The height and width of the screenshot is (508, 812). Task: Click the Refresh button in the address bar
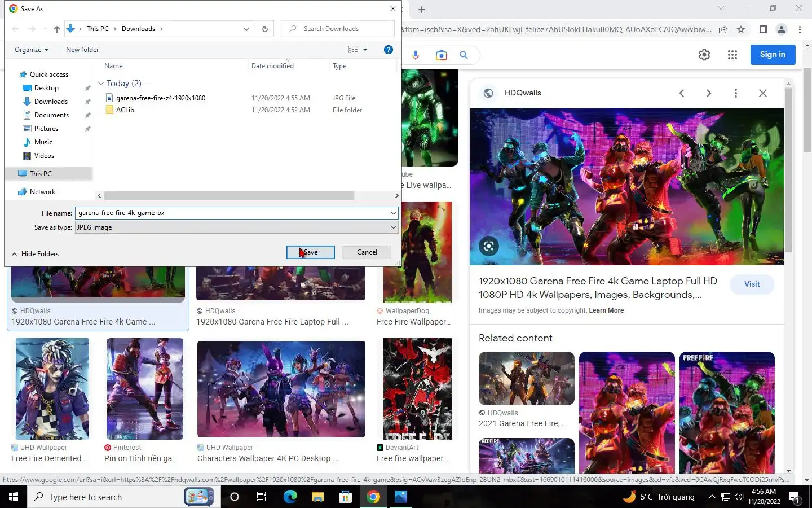tap(264, 29)
